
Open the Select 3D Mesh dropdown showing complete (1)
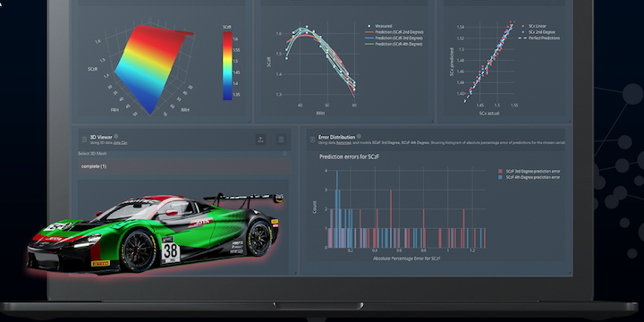coord(184,166)
